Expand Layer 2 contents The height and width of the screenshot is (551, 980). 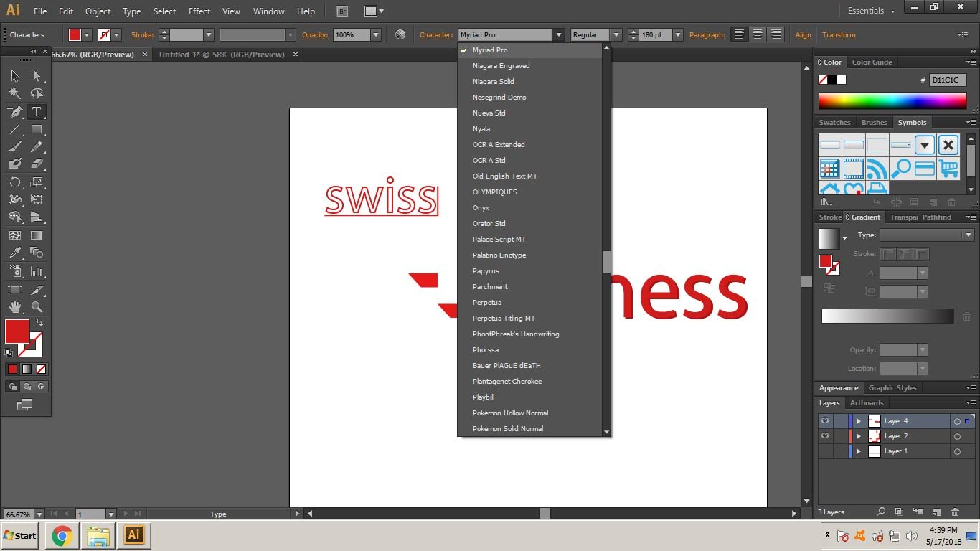click(858, 436)
